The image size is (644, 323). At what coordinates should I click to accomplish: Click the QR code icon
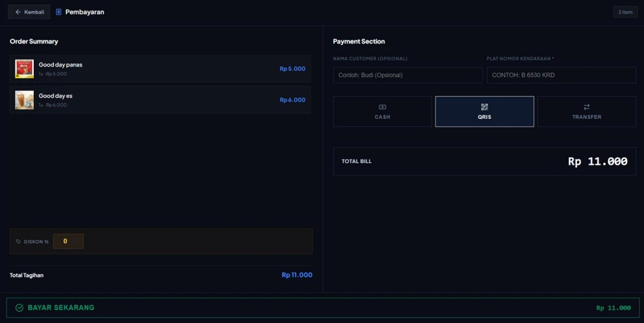click(485, 107)
